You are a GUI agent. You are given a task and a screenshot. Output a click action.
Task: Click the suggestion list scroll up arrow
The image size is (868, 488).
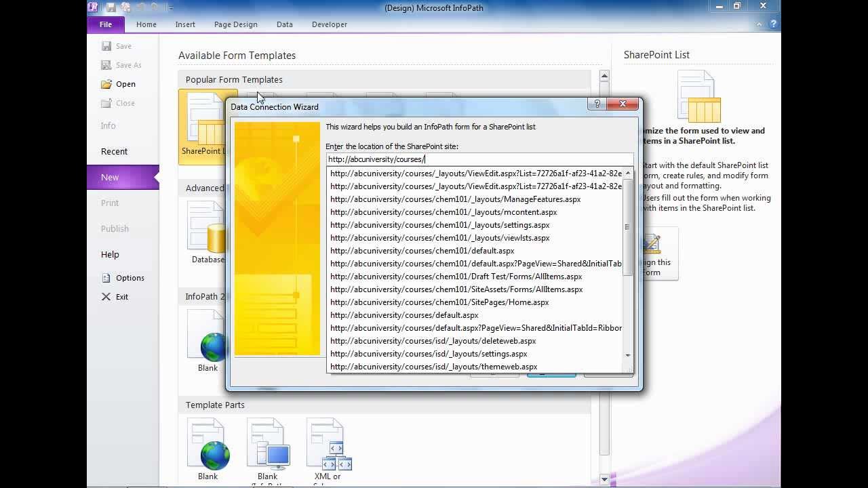coord(628,173)
